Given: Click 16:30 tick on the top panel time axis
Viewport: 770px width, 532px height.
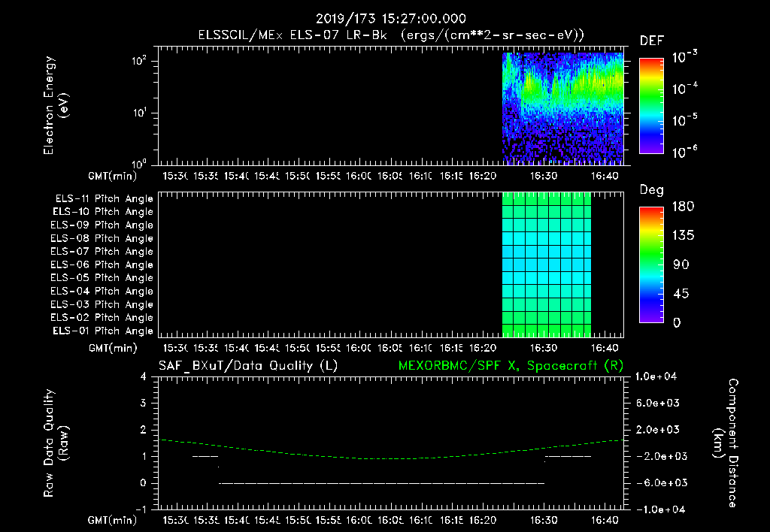Looking at the screenshot, I should pyautogui.click(x=544, y=176).
